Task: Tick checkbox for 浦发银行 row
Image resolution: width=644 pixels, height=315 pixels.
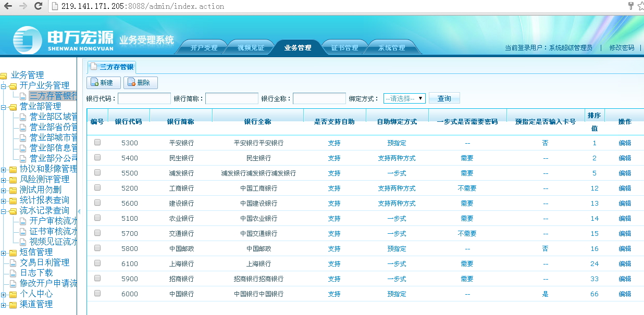Action: coord(97,172)
